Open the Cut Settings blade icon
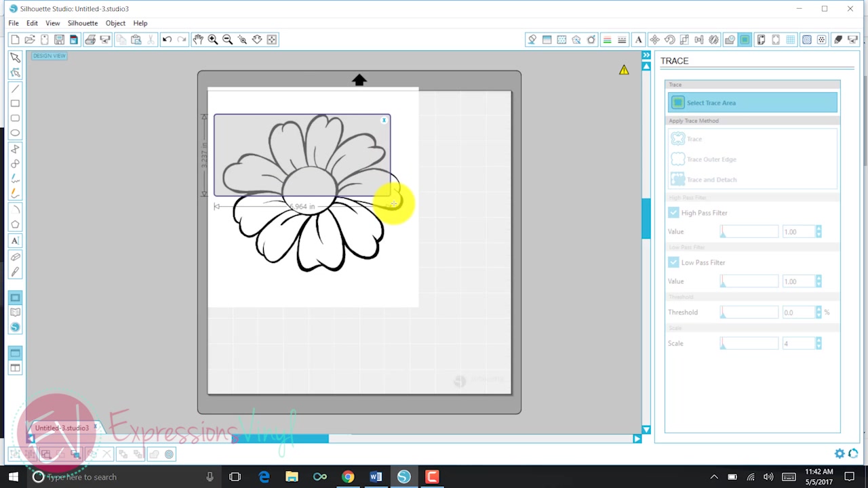Screen dimensions: 868x488 coord(838,40)
